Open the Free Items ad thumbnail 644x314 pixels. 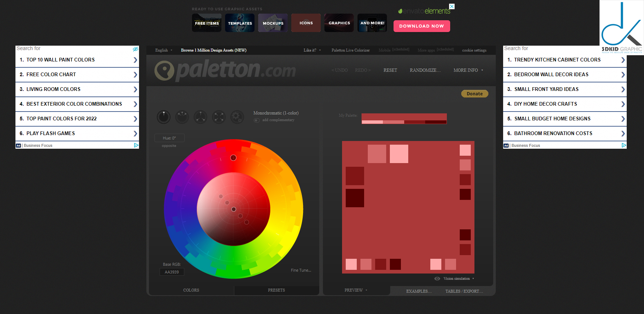click(x=207, y=23)
